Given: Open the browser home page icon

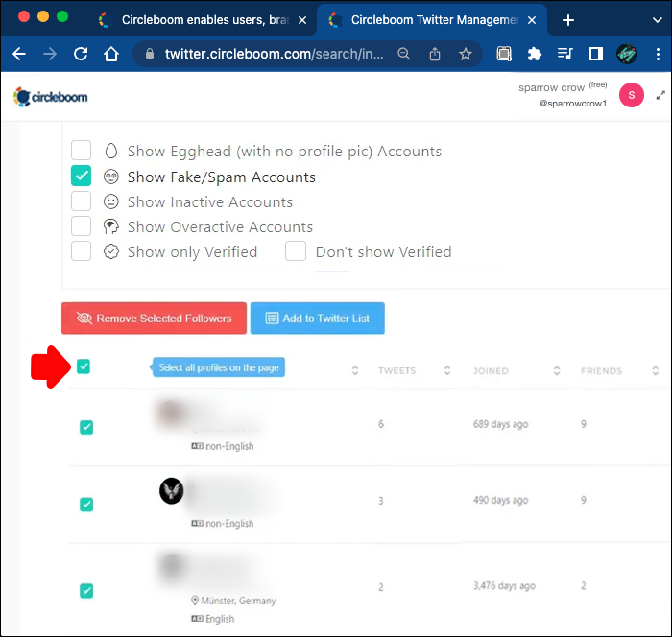Looking at the screenshot, I should tap(111, 54).
